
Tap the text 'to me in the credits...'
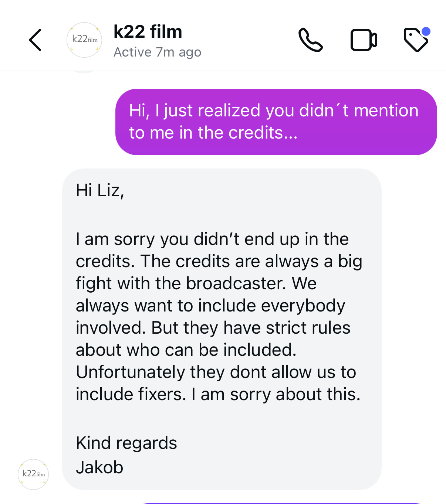pyautogui.click(x=213, y=133)
